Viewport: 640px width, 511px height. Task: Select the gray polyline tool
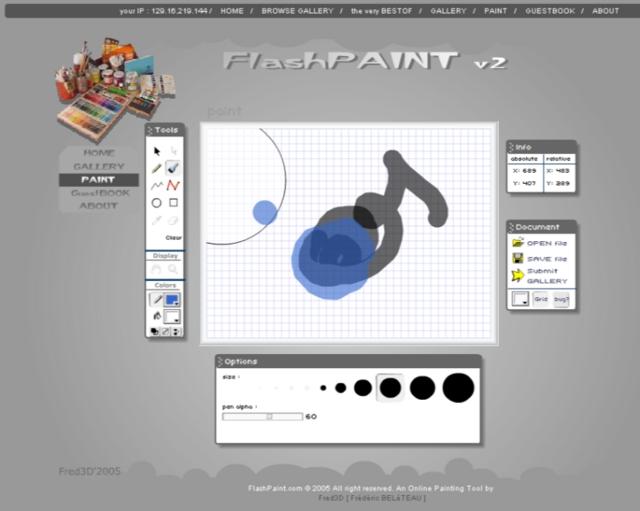157,186
